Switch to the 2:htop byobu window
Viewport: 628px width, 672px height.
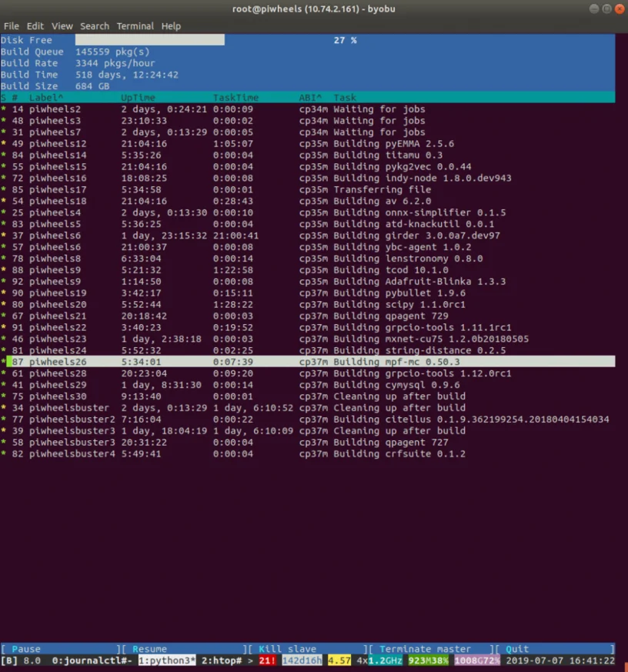click(222, 660)
